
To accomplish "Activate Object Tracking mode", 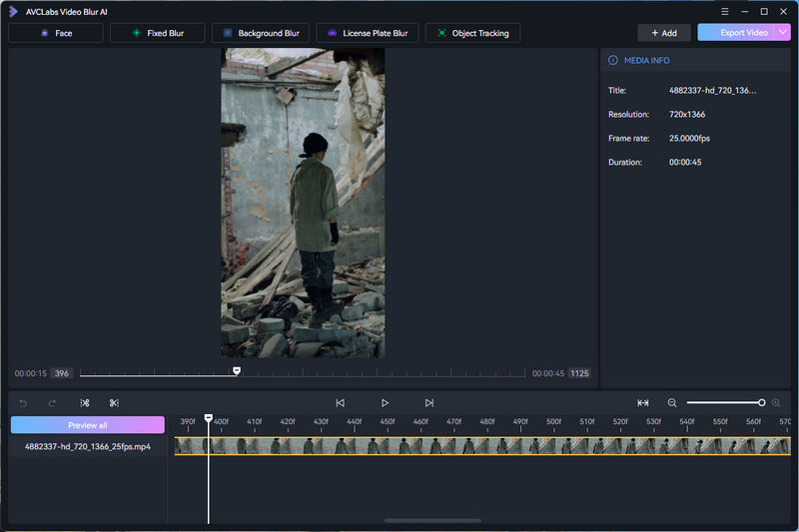I will coord(472,33).
